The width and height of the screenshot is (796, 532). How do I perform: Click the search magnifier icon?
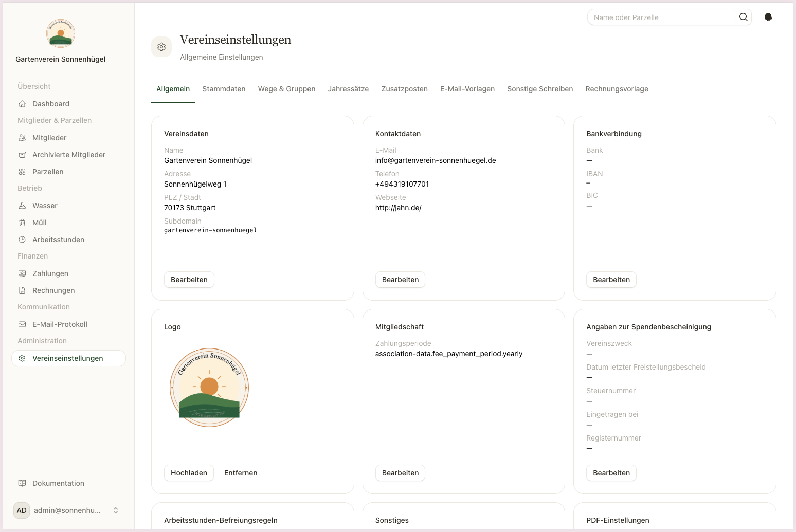coord(744,17)
